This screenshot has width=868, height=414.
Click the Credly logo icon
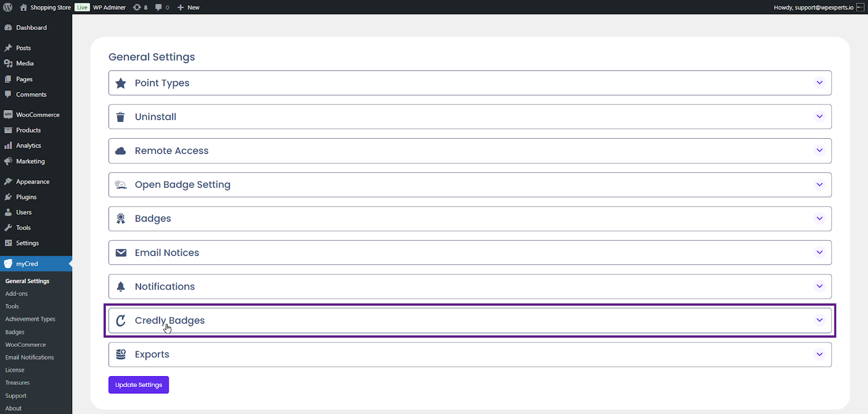coord(121,321)
